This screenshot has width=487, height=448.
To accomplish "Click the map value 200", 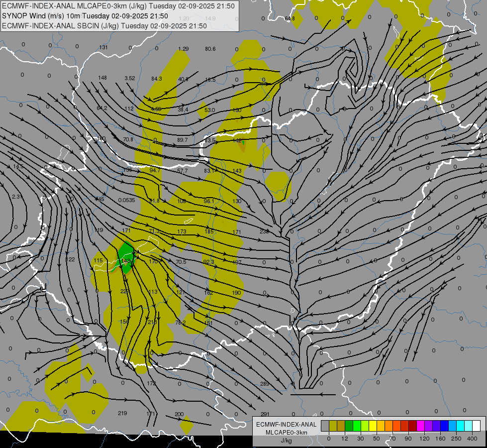I will pyautogui.click(x=179, y=414).
